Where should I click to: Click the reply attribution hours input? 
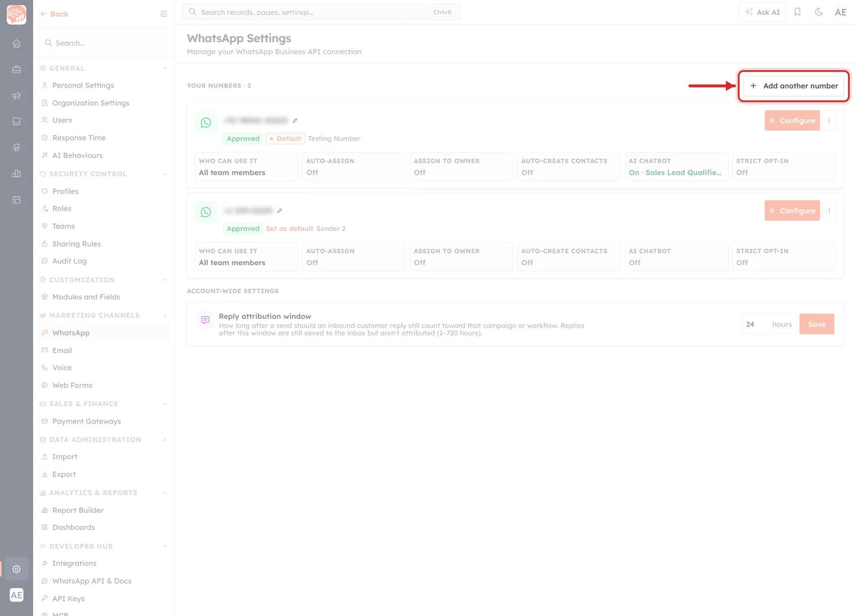point(769,324)
